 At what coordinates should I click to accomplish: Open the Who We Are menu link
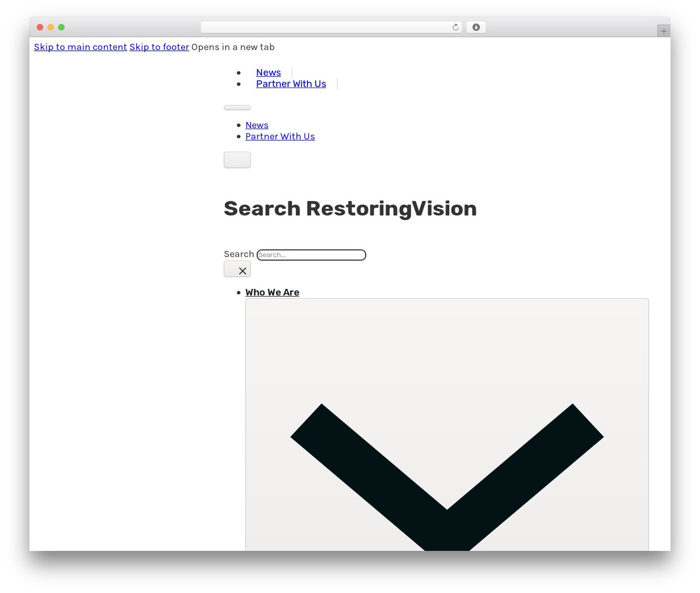pos(272,293)
